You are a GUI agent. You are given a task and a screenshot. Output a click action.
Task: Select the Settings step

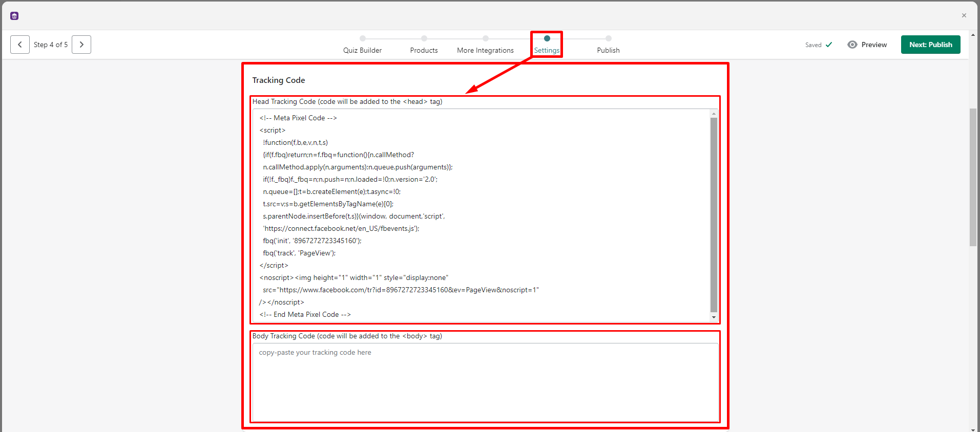pos(547,45)
